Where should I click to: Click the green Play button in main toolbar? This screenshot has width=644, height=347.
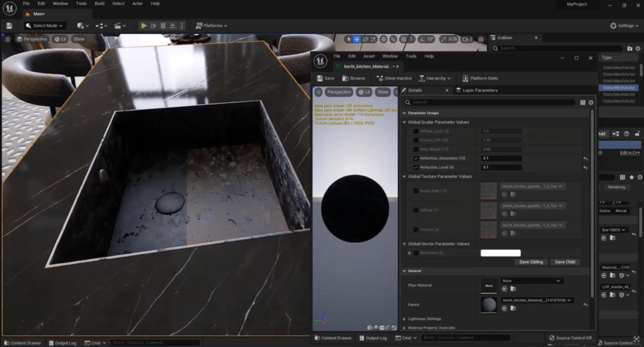point(144,25)
